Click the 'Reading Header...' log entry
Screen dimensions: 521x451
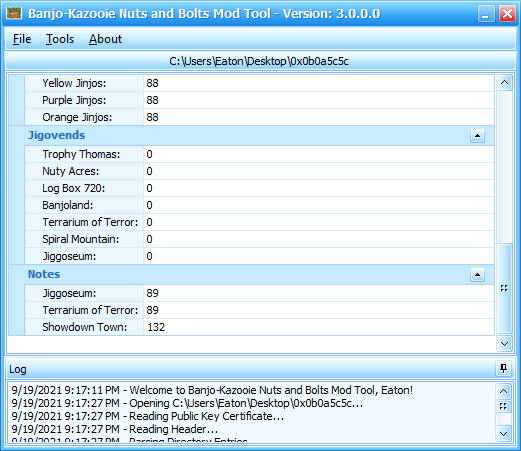[115, 429]
